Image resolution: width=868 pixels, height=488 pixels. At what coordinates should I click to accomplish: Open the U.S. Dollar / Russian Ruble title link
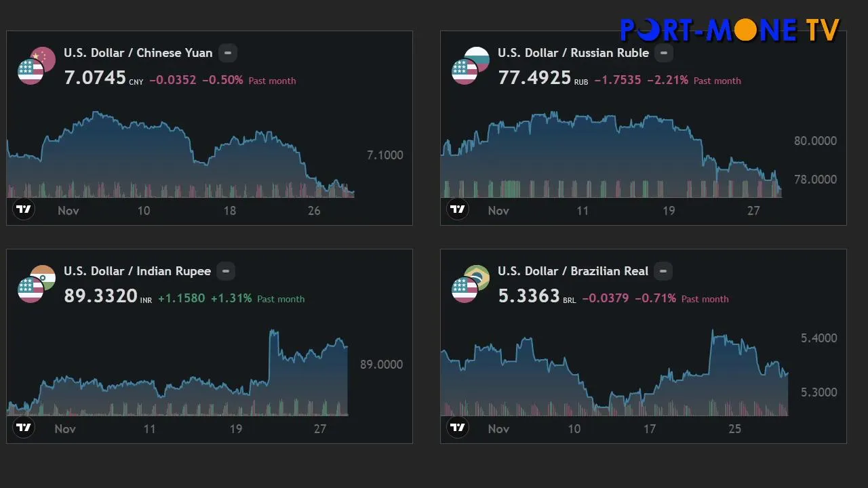pos(573,53)
